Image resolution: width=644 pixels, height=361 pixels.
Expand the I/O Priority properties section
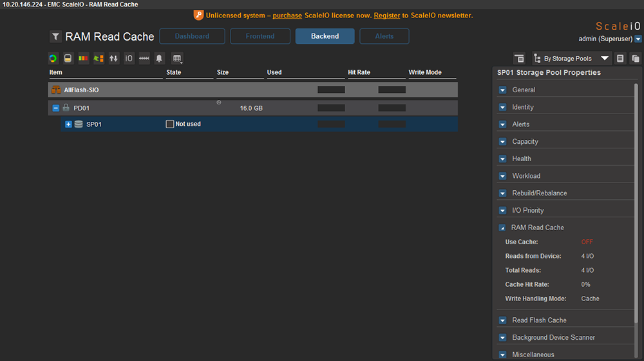pos(503,211)
